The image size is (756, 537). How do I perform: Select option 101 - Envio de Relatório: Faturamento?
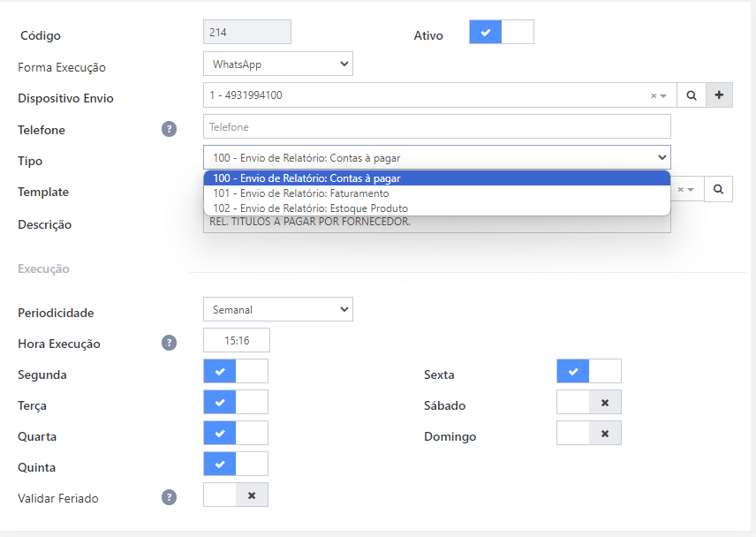click(301, 193)
